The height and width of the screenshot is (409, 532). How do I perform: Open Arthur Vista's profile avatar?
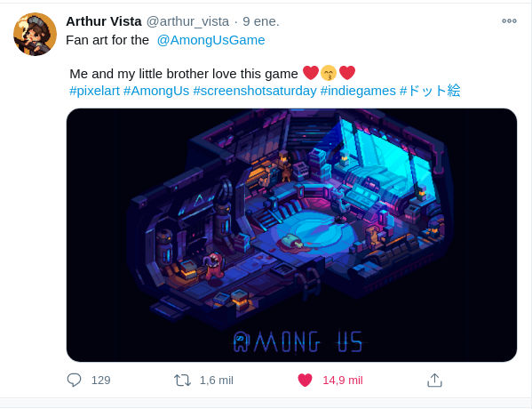click(35, 35)
